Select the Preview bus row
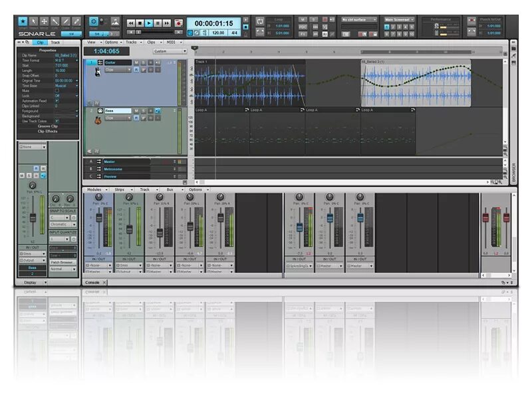The height and width of the screenshot is (399, 532). 135,176
